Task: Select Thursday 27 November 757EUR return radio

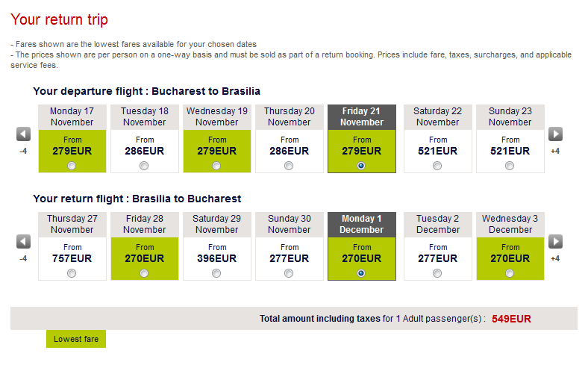Action: point(72,273)
